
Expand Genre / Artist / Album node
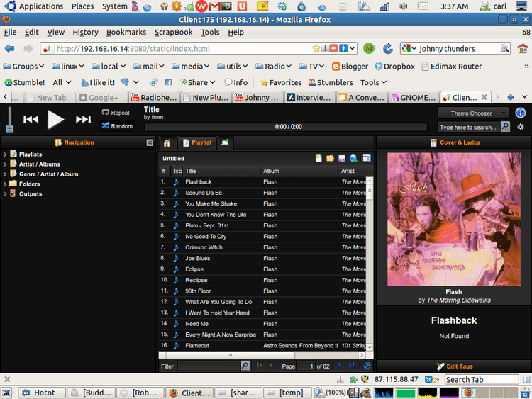pyautogui.click(x=5, y=174)
